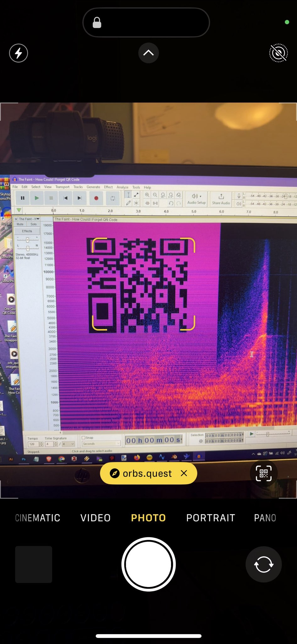Open Audacity's Transport menu
The image size is (297, 644).
tap(63, 187)
